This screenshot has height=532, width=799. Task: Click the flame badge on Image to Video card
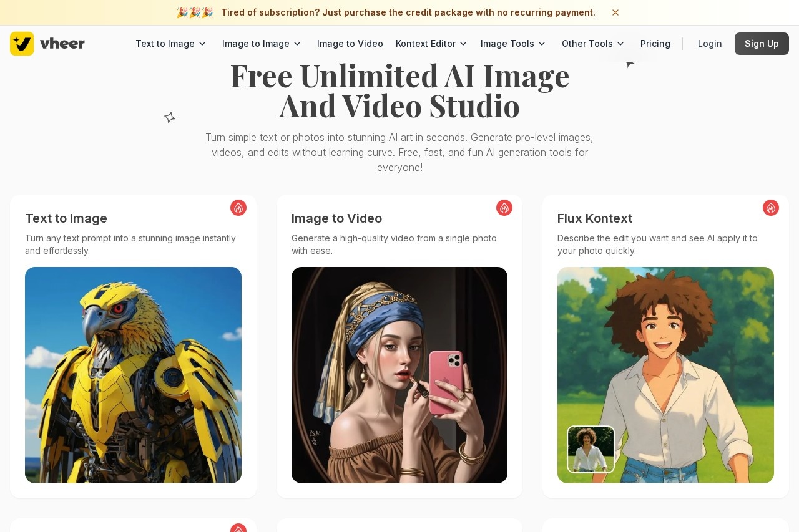point(504,208)
